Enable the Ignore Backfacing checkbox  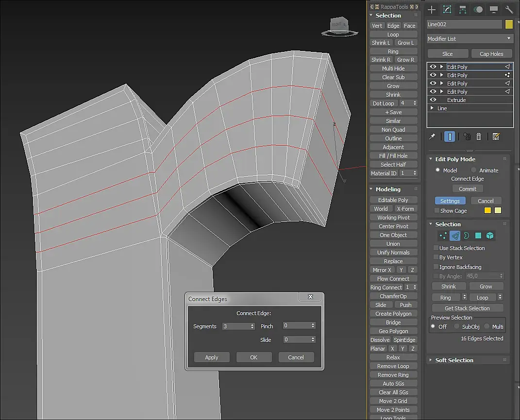coord(436,267)
